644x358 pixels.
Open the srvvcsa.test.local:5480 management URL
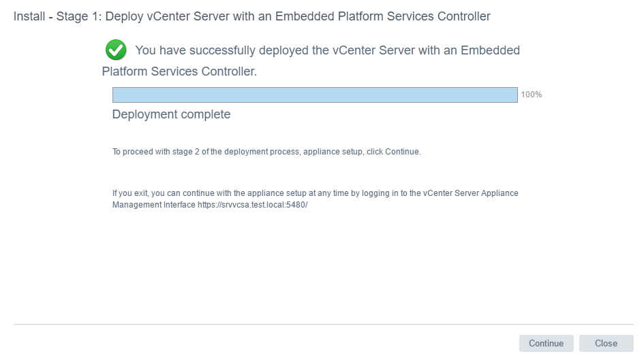coord(253,205)
